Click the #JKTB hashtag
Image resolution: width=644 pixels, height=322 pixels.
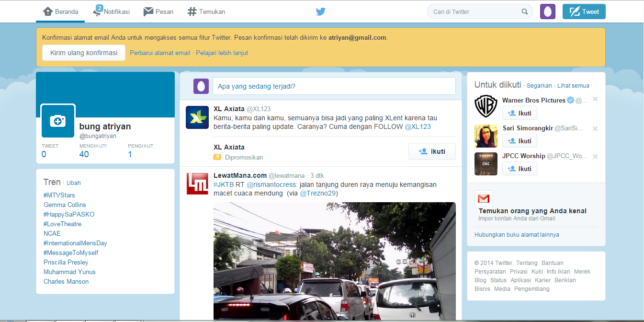224,184
